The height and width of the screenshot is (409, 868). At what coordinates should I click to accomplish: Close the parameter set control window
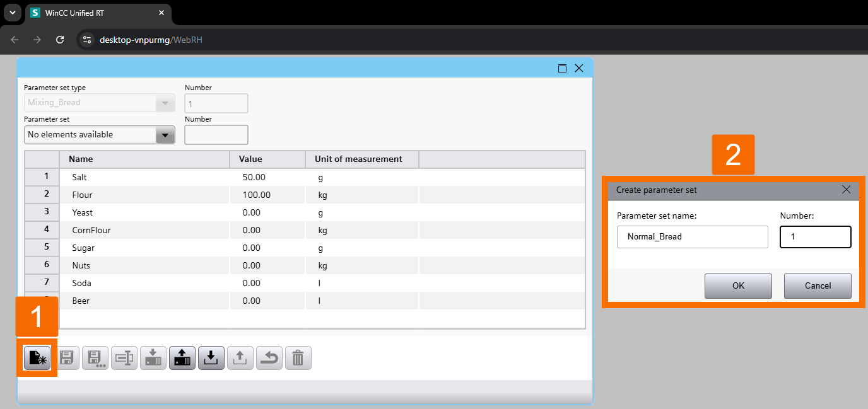pyautogui.click(x=579, y=69)
